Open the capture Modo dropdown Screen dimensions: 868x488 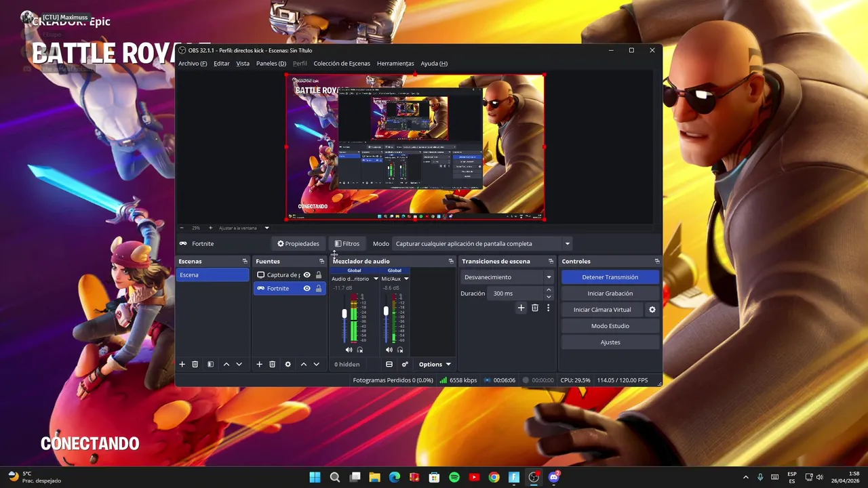click(x=482, y=244)
